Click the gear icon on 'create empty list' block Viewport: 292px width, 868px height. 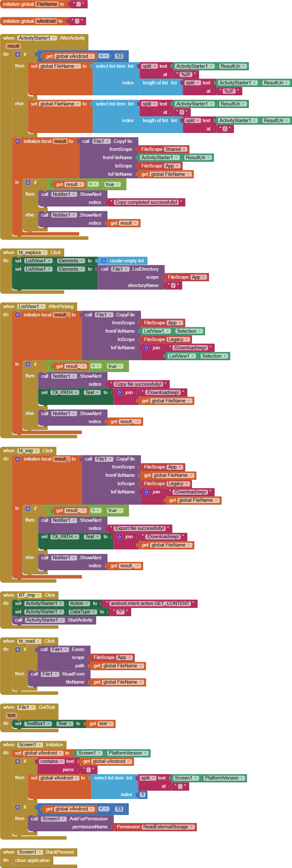pyautogui.click(x=104, y=261)
